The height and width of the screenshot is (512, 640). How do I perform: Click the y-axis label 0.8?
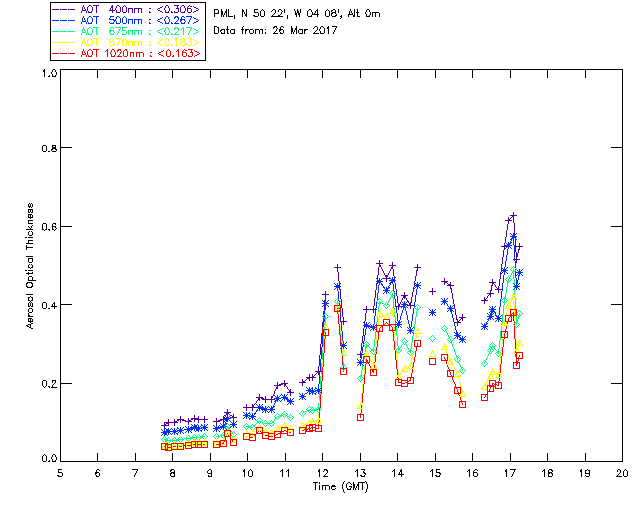(x=49, y=148)
